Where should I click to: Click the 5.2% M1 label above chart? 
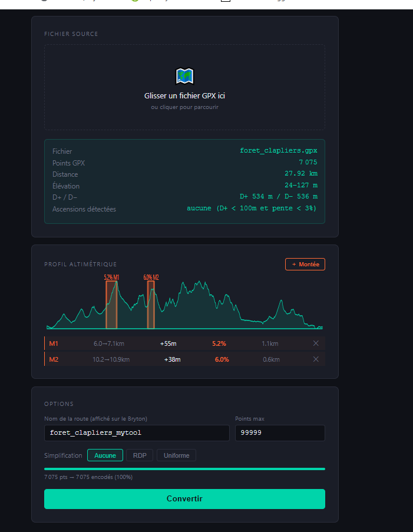[x=111, y=277]
